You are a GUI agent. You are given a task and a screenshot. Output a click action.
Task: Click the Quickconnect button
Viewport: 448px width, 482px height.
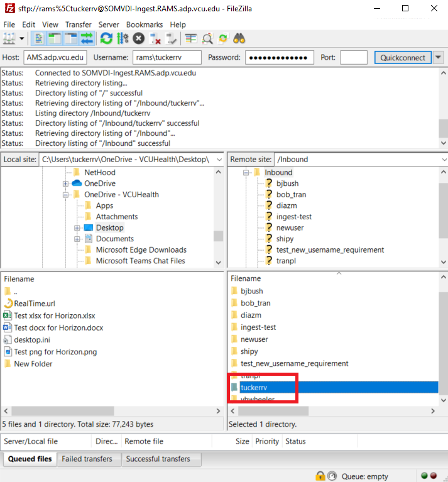pos(403,57)
